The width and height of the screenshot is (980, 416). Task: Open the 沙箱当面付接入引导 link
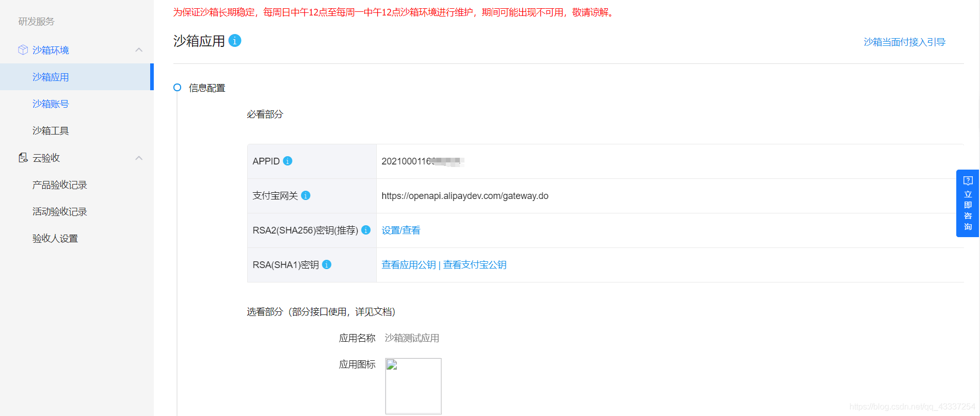905,42
